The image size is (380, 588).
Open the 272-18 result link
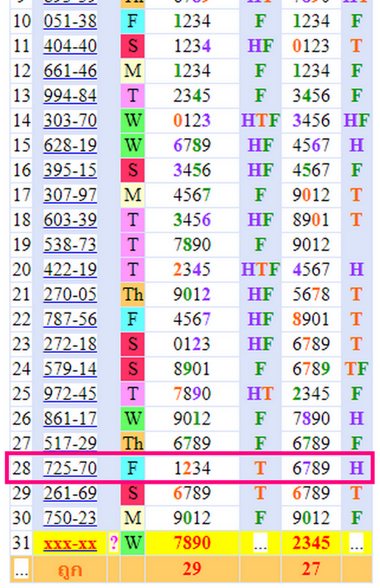pos(70,344)
